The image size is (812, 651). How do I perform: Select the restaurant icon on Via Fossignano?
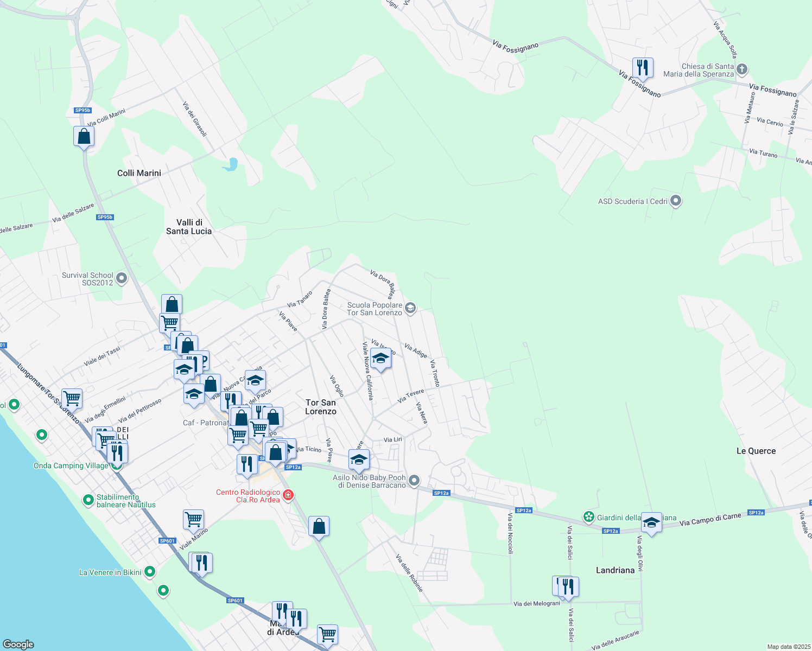tap(643, 67)
